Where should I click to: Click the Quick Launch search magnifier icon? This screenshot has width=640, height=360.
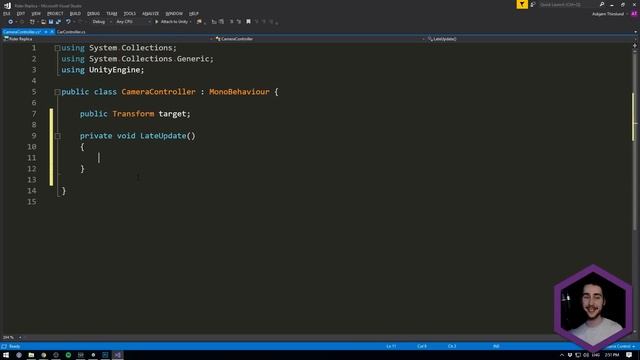602,4
